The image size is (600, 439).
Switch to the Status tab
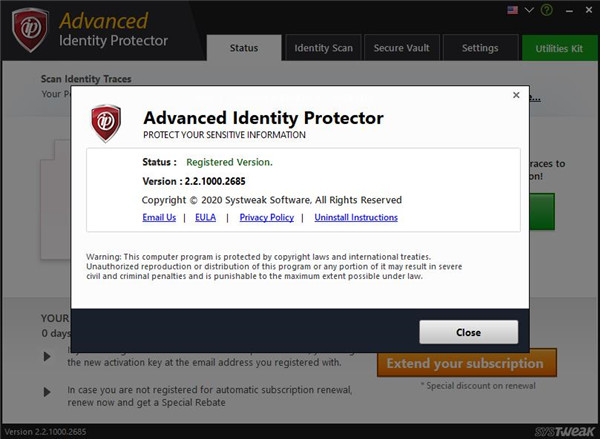click(243, 48)
